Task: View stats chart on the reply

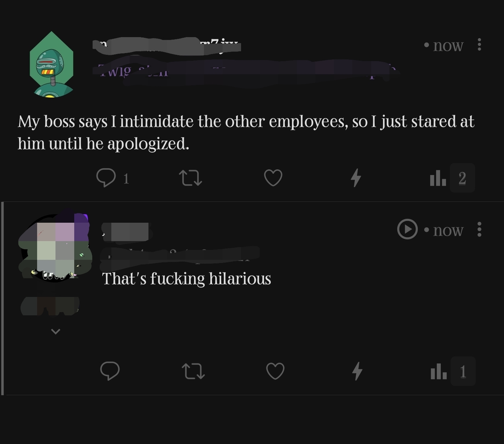Action: point(439,371)
